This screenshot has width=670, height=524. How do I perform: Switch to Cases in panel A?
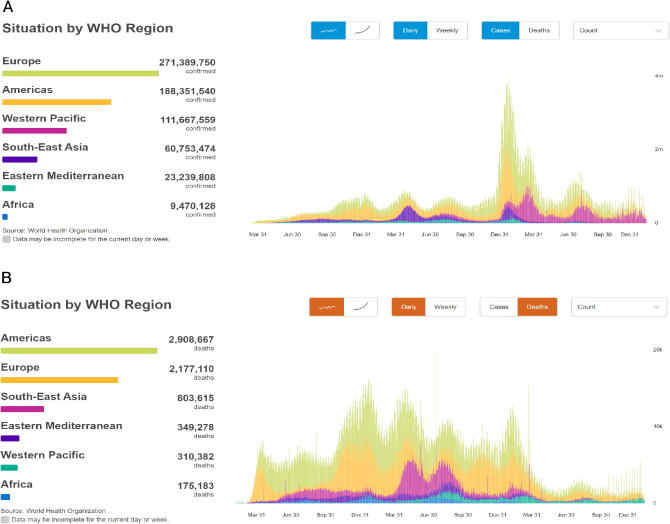(x=500, y=30)
